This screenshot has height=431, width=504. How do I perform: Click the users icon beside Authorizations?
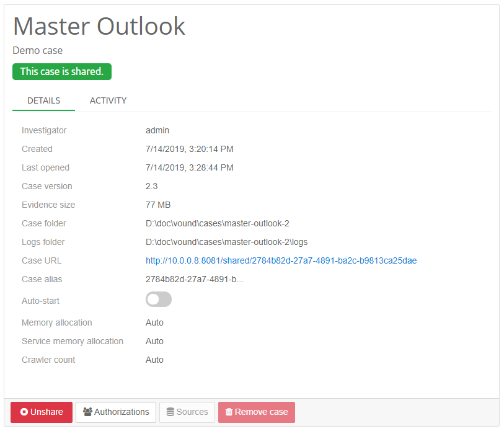tap(87, 412)
